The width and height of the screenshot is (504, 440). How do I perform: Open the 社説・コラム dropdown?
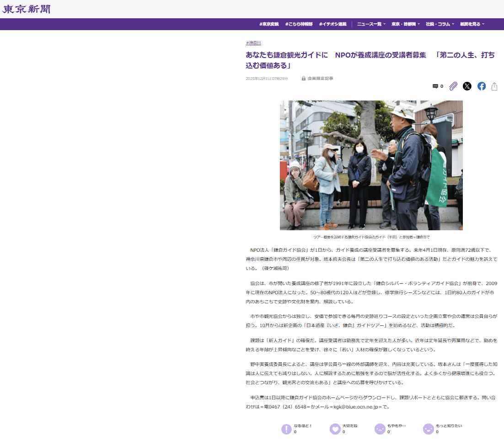click(x=440, y=24)
